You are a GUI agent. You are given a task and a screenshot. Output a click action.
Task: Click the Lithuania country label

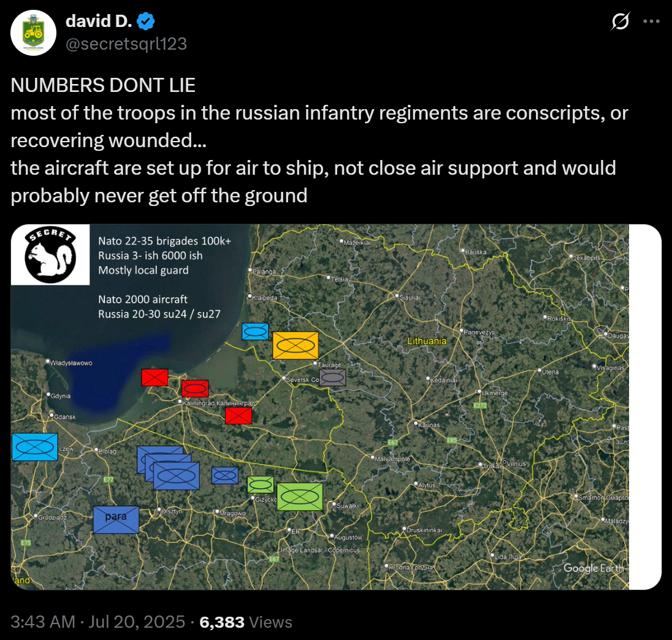click(x=426, y=341)
